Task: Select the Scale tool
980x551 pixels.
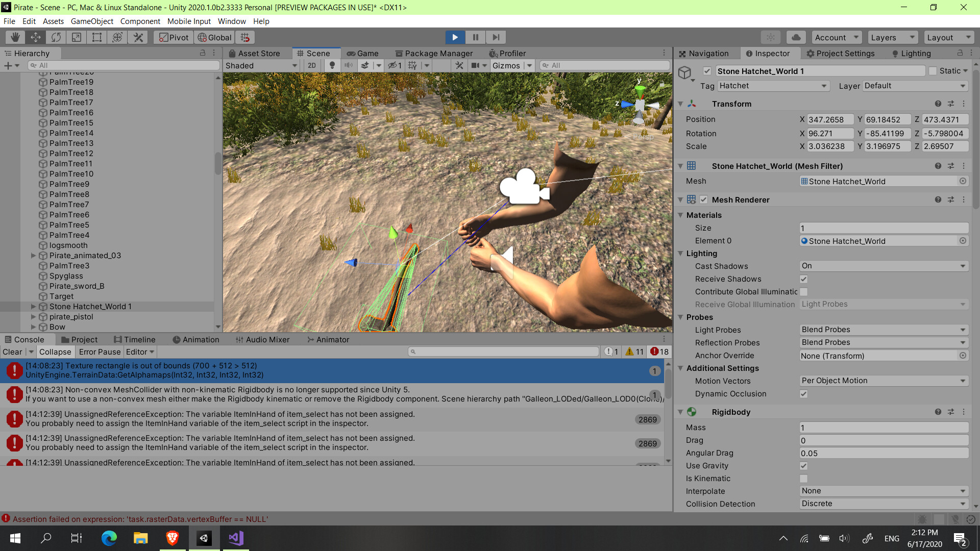Action: [x=77, y=37]
